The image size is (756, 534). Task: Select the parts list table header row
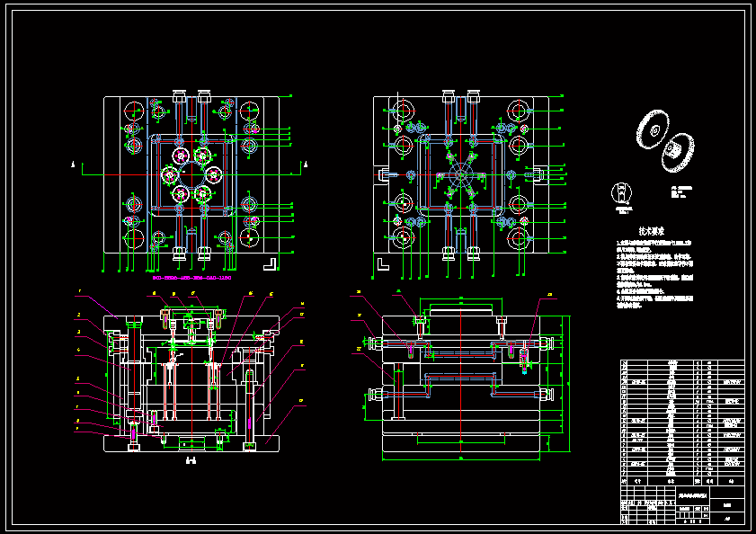682,481
